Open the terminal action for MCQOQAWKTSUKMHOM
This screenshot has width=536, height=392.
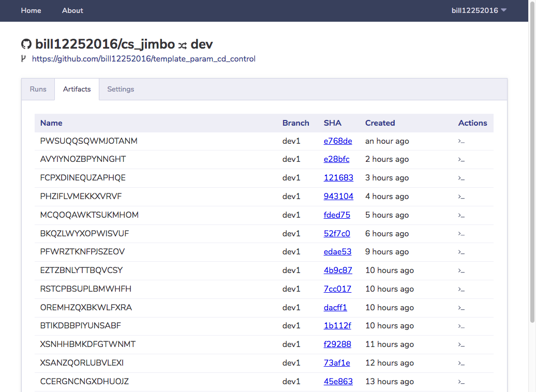click(x=461, y=215)
